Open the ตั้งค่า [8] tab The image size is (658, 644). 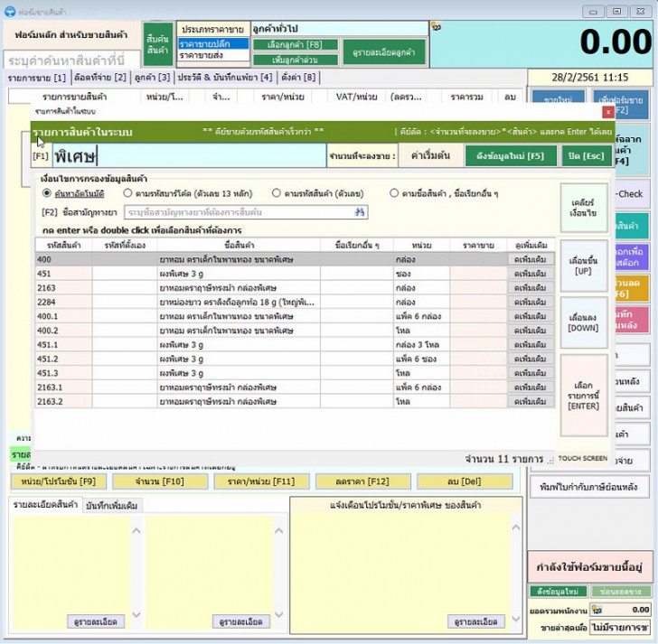[x=298, y=78]
